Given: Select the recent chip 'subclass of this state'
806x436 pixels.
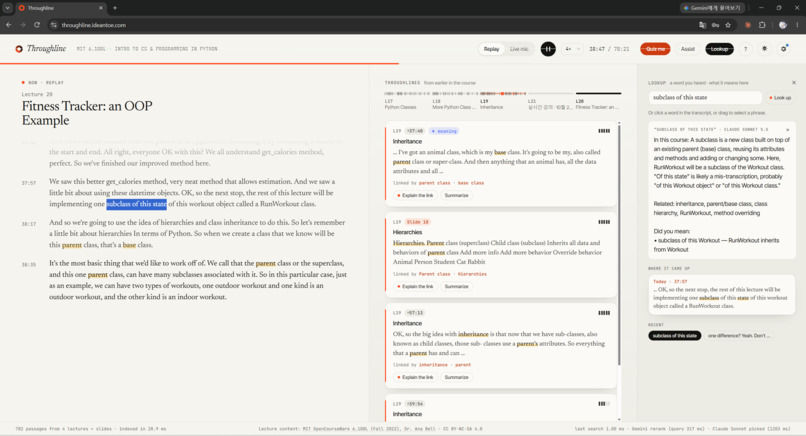Looking at the screenshot, I should 674,336.
